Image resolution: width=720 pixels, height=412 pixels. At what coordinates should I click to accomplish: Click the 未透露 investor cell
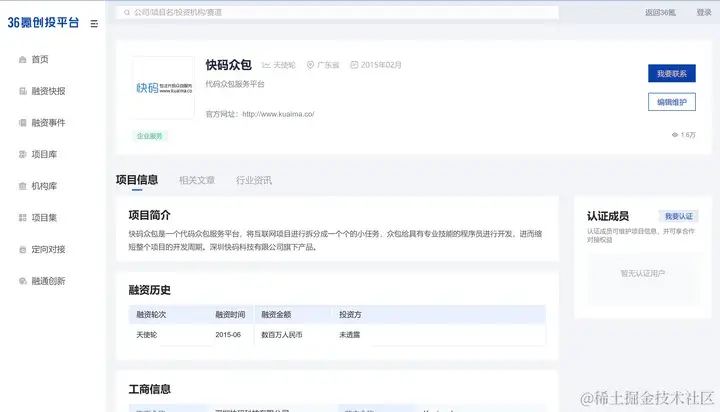coord(349,335)
